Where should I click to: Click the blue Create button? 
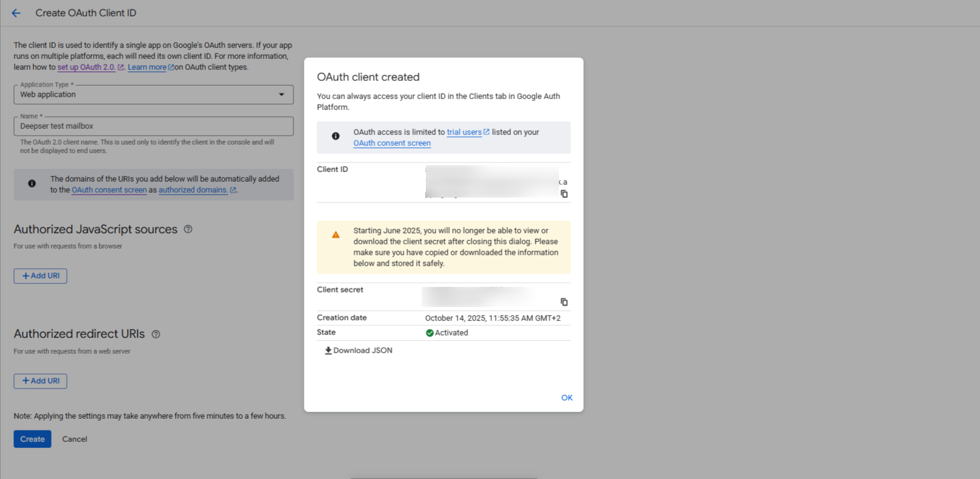coord(32,439)
